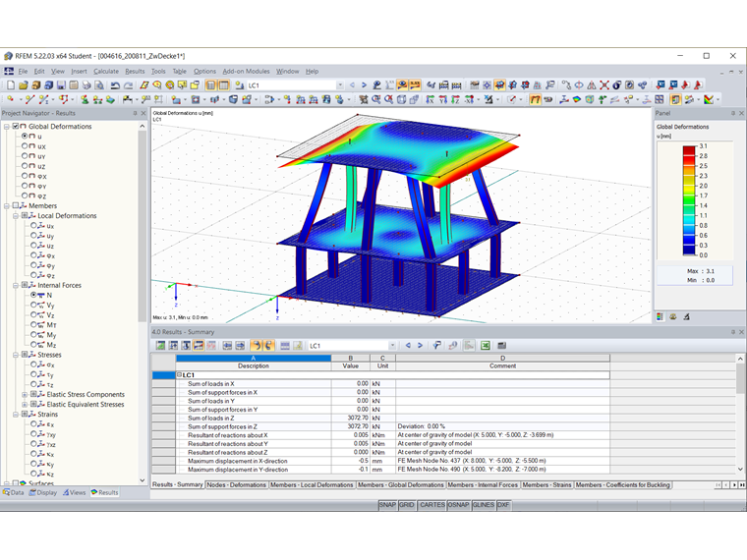Viewport: 747px width, 560px height.
Task: Open the Calculate menu
Action: 106,72
